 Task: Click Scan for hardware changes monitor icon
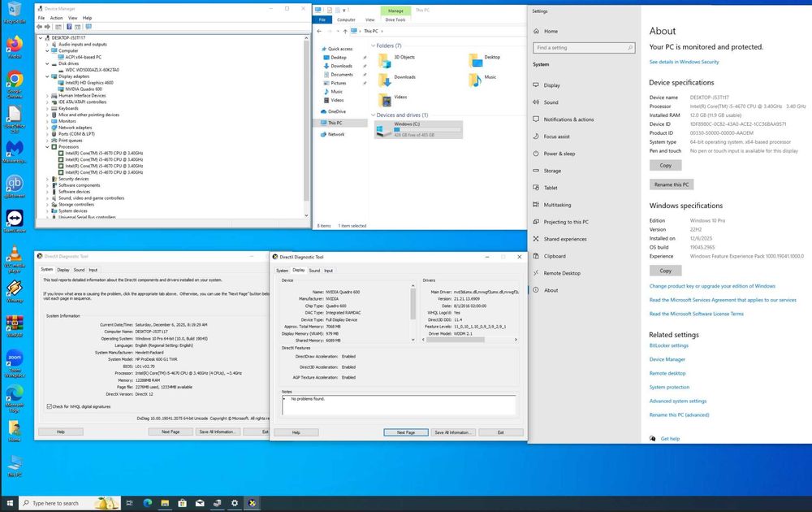coord(89,27)
